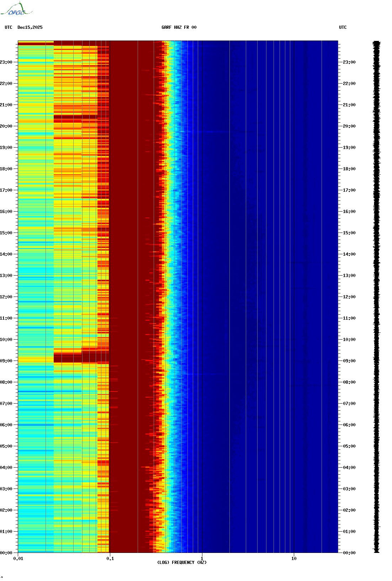Click the 20:00 label on the left time axis
The width and height of the screenshot is (392, 581).
[x=6, y=126]
